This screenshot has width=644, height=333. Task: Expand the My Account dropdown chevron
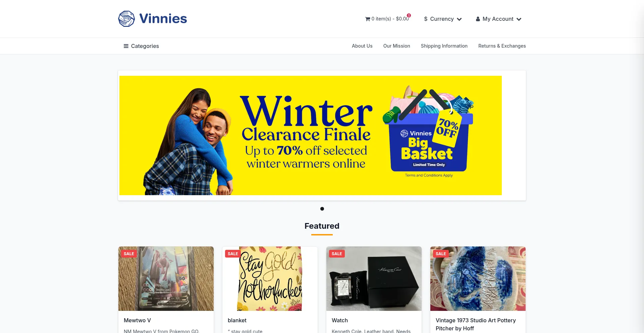click(519, 19)
